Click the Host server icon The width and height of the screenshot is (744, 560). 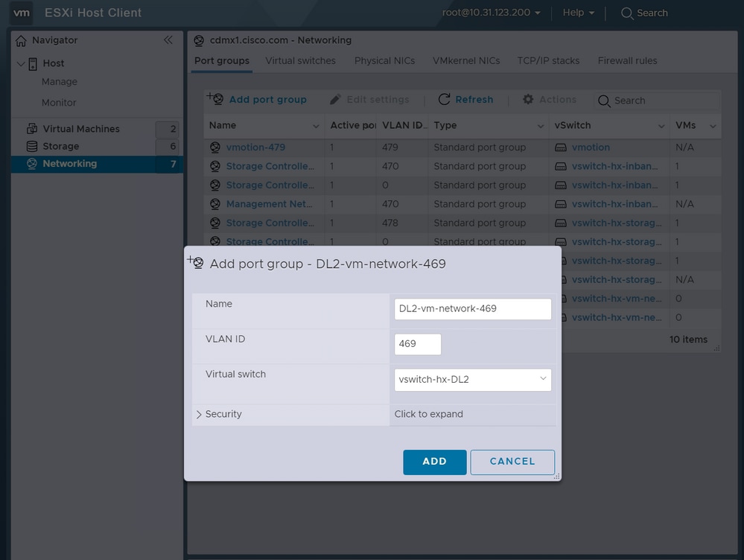pyautogui.click(x=33, y=63)
